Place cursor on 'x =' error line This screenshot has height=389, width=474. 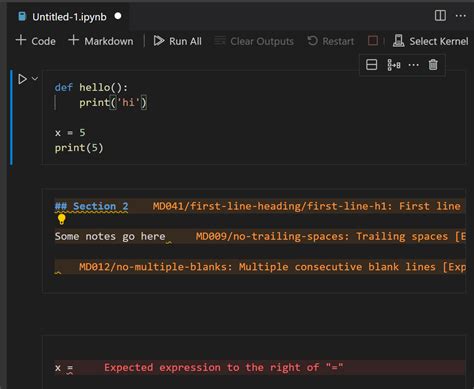pos(64,368)
